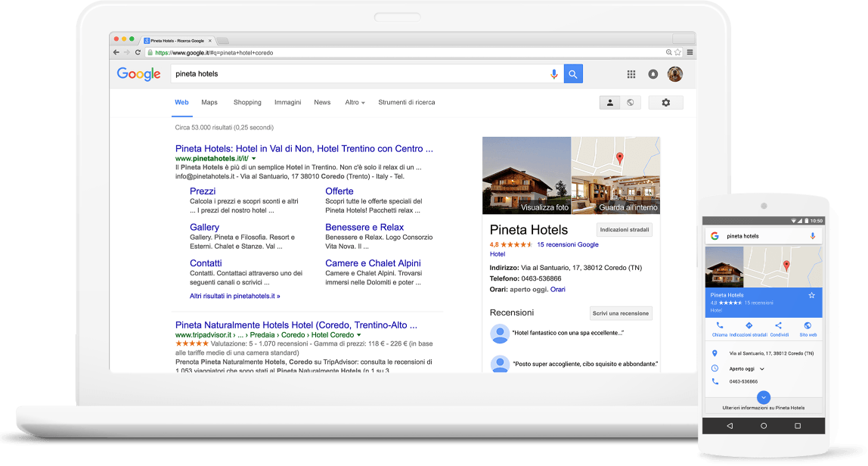Open Google notifications bell
868x466 pixels.
tap(653, 74)
